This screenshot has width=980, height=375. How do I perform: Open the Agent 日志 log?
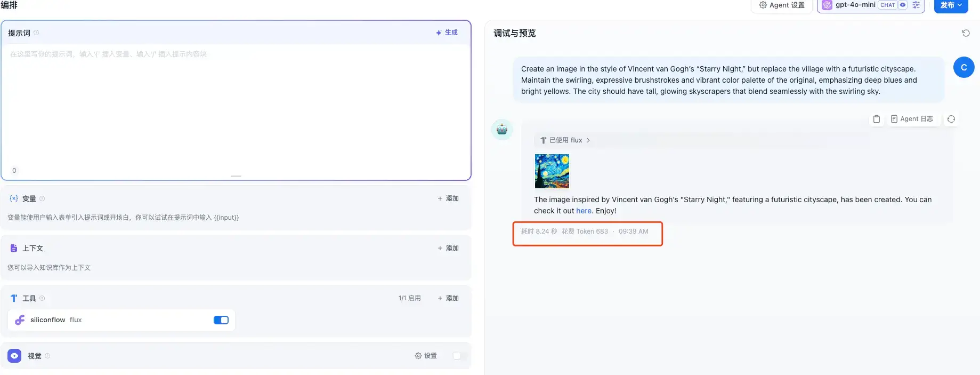[x=912, y=119]
